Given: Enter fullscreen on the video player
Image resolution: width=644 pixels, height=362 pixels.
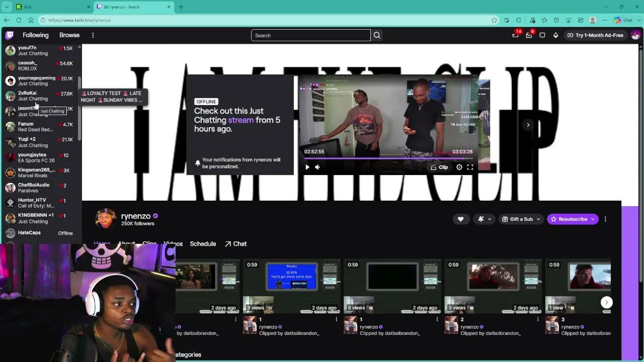Looking at the screenshot, I should click(470, 167).
